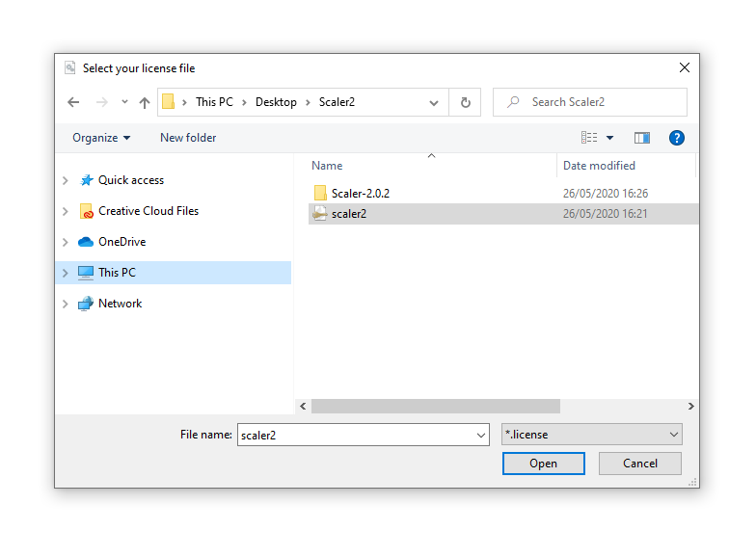Click the dialog title bar icon
Image resolution: width=756 pixels, height=557 pixels.
pyautogui.click(x=70, y=67)
